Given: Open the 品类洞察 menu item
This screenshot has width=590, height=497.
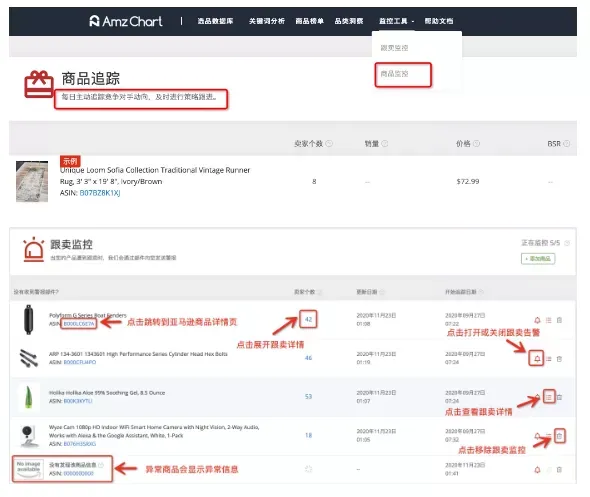Looking at the screenshot, I should point(349,21).
